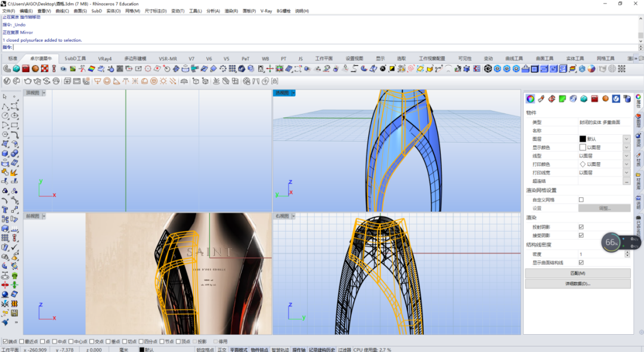Open the V-Ray menu
This screenshot has width=644, height=352.
[266, 11]
